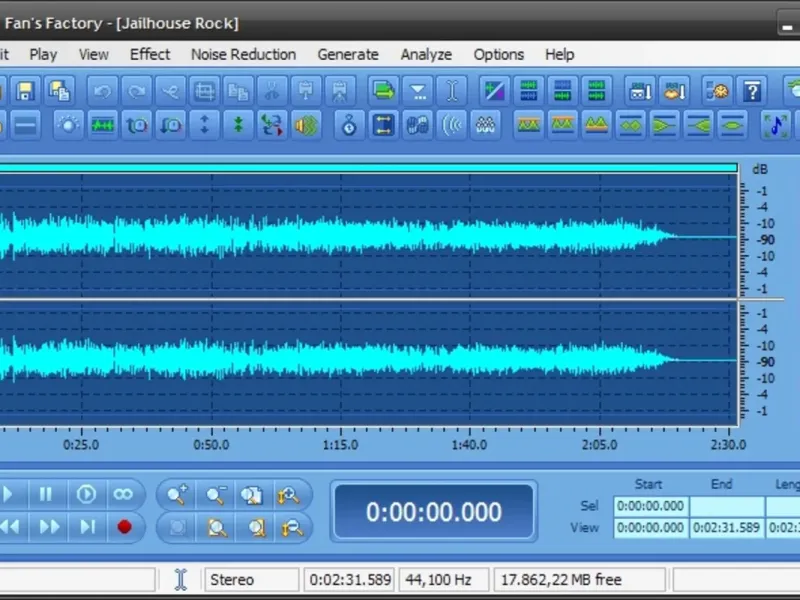Click the grayed-out Undo arrow icon
This screenshot has width=800, height=600.
(103, 91)
